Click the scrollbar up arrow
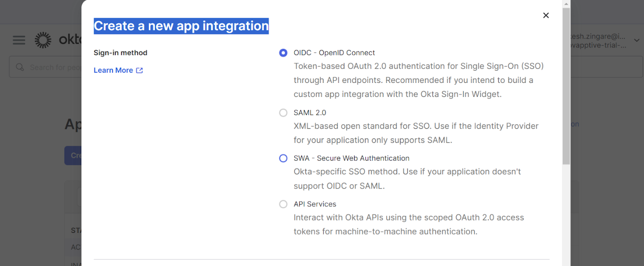The image size is (644, 266). pyautogui.click(x=566, y=4)
